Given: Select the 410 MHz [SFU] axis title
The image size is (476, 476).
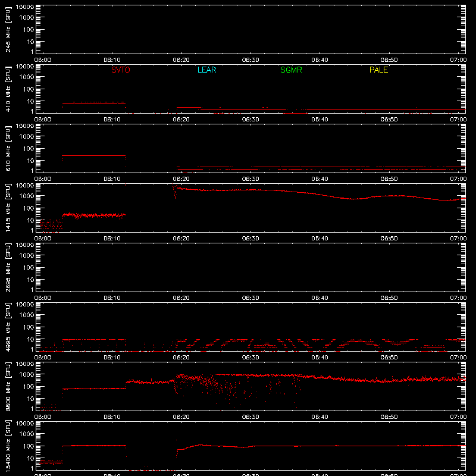Looking at the screenshot, I should tap(8, 89).
